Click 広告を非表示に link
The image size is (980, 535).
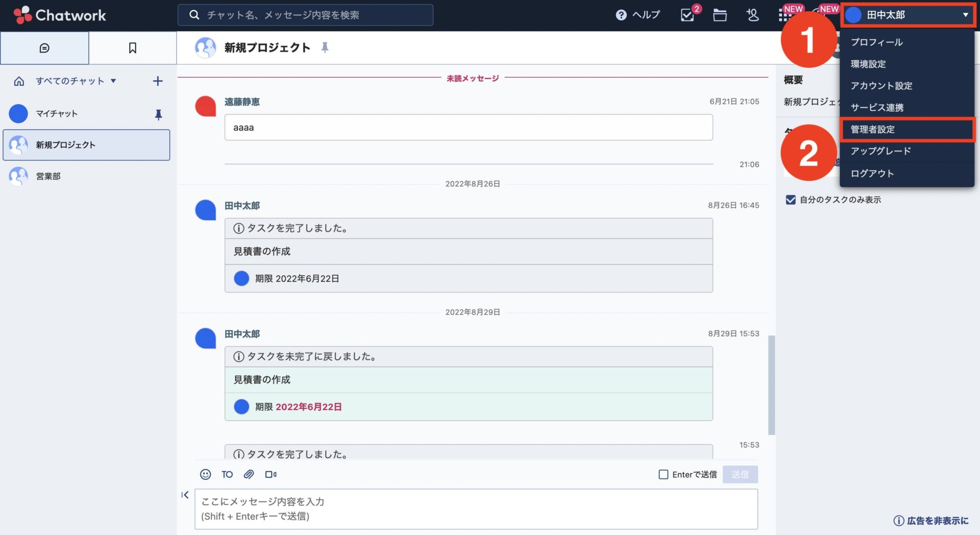pos(931,521)
